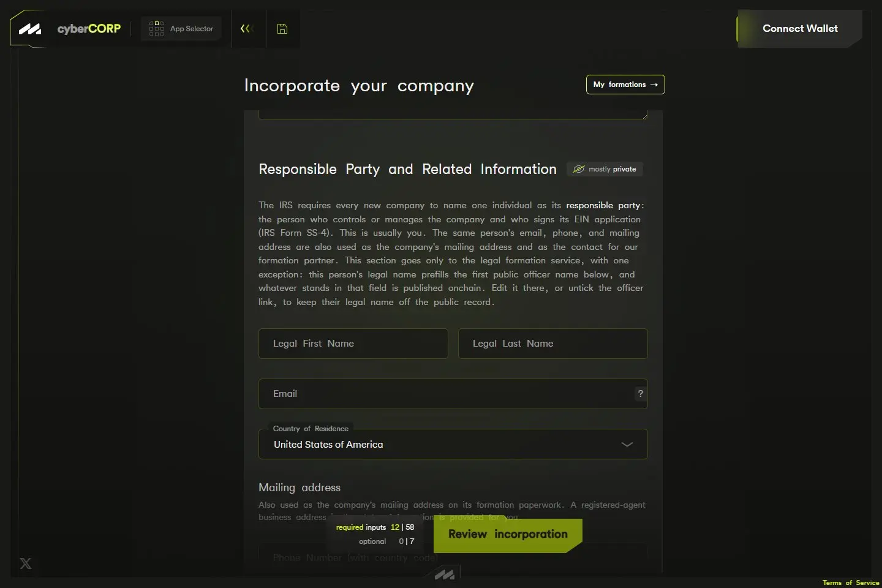Click the double-chevron back icon
Screen dimensions: 882x588
(247, 29)
